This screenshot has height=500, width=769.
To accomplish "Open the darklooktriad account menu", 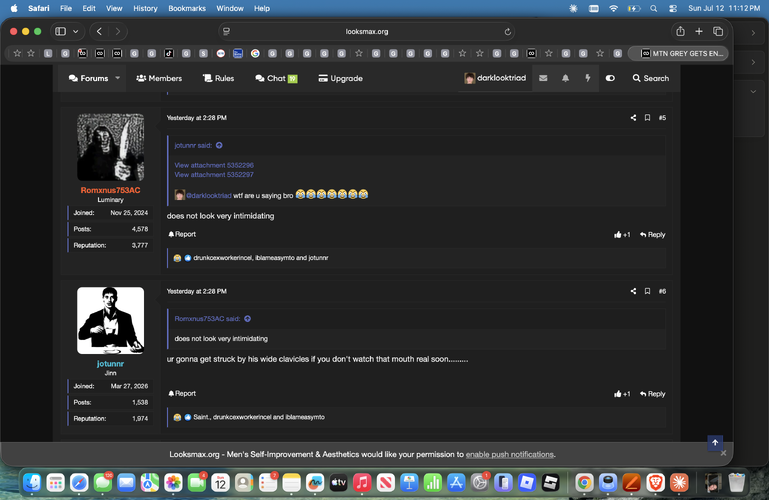I will (x=495, y=78).
